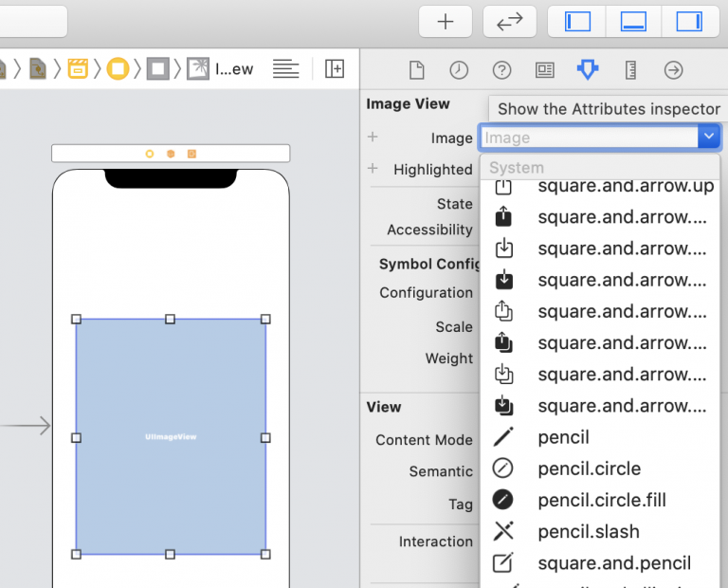Toggle the bottom debug area
Screen dimensions: 728x588
[x=633, y=22]
